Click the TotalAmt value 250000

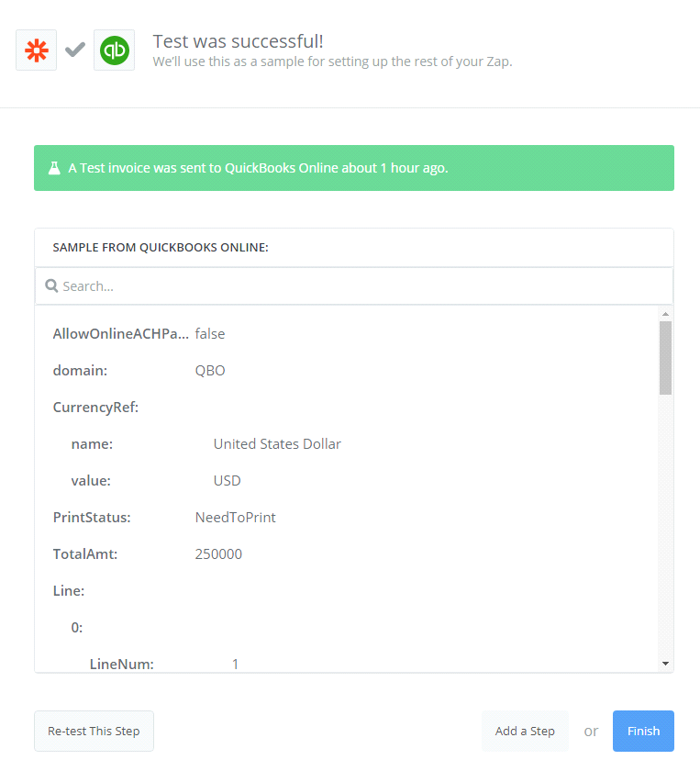coord(218,554)
